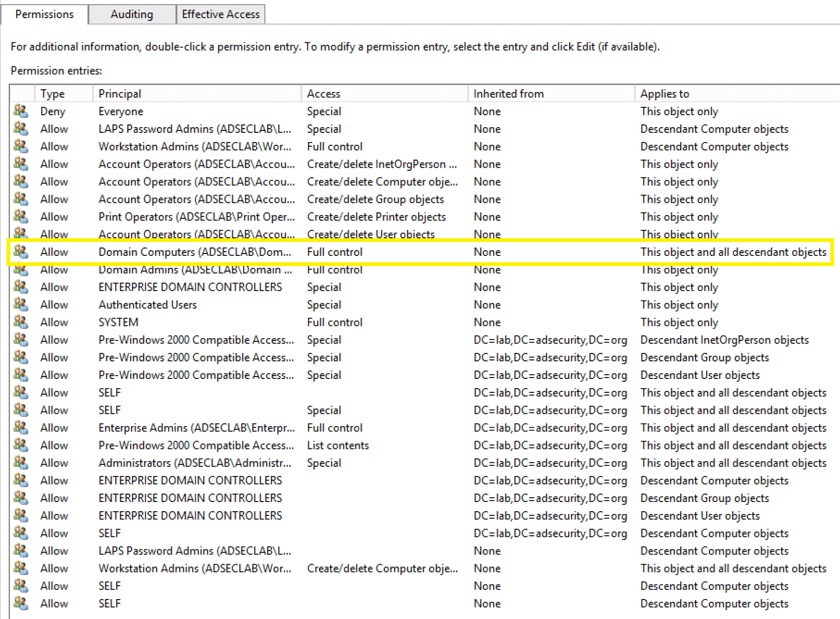Click the group icon for Enterprise Admins
Viewport: 840px width, 619px height.
pyautogui.click(x=20, y=428)
